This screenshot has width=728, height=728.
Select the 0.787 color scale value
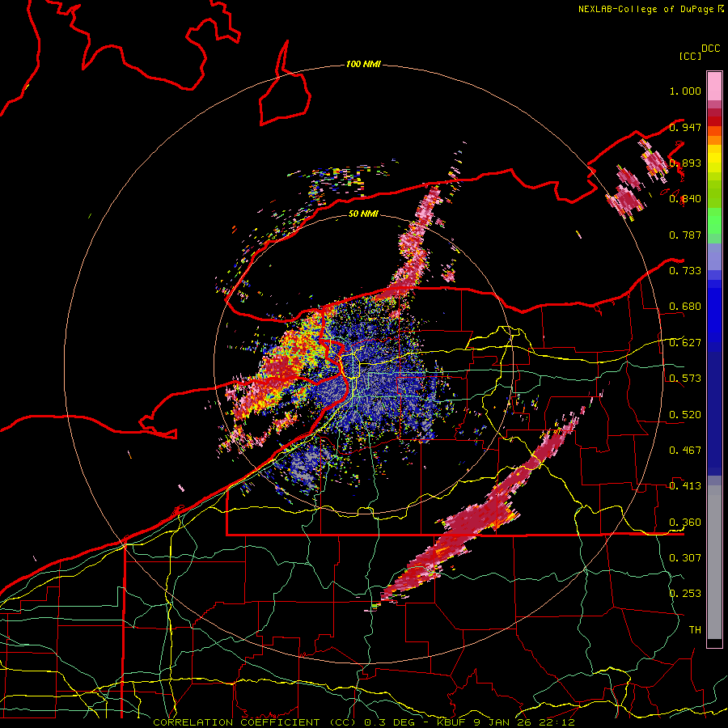(685, 235)
